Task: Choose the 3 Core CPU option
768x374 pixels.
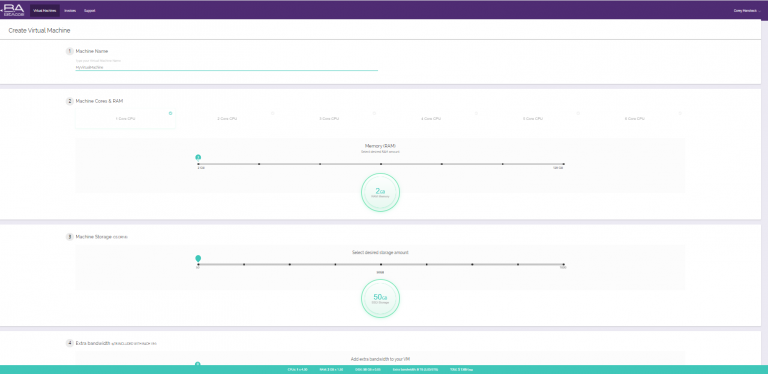Action: tap(329, 119)
